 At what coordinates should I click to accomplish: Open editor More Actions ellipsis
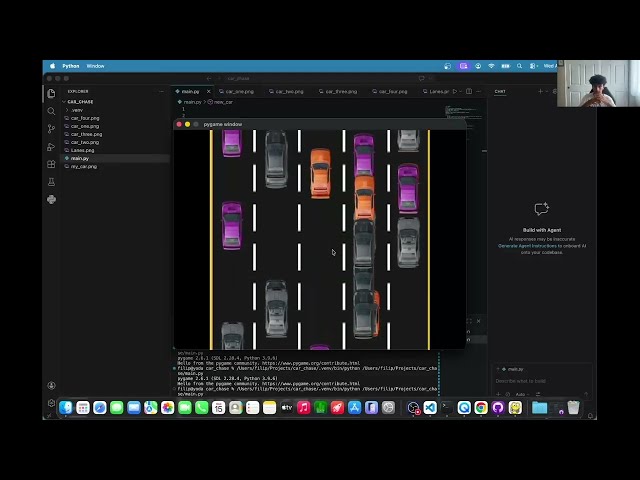(x=478, y=91)
